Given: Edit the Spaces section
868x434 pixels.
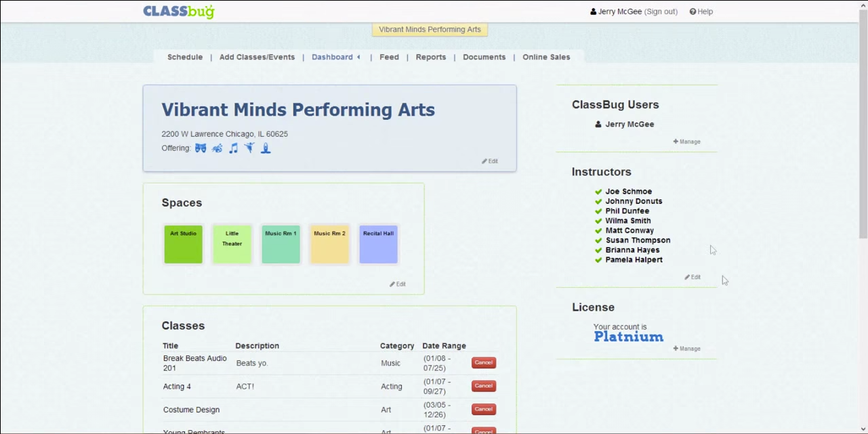Looking at the screenshot, I should click(x=398, y=284).
